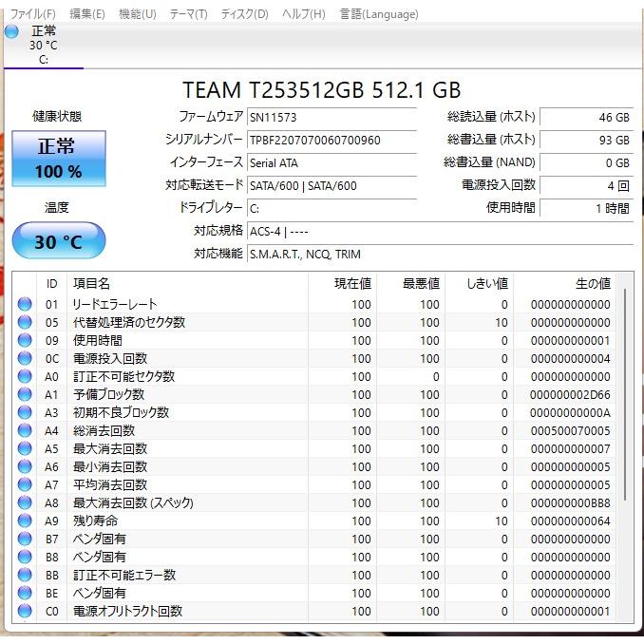Click status orb for A1 予備ブロック数
Viewport: 644px width, 644px height.
tap(25, 394)
